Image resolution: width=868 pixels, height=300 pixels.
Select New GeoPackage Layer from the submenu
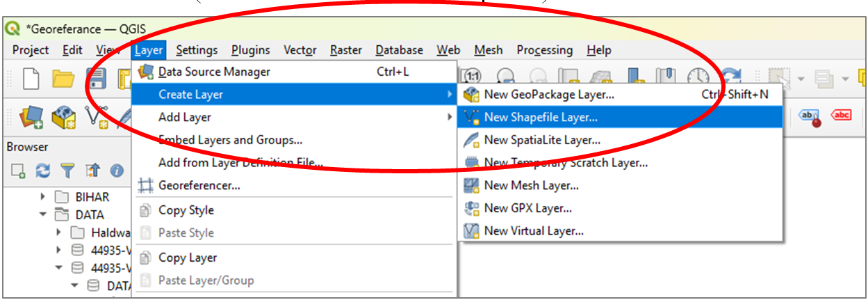[620, 95]
